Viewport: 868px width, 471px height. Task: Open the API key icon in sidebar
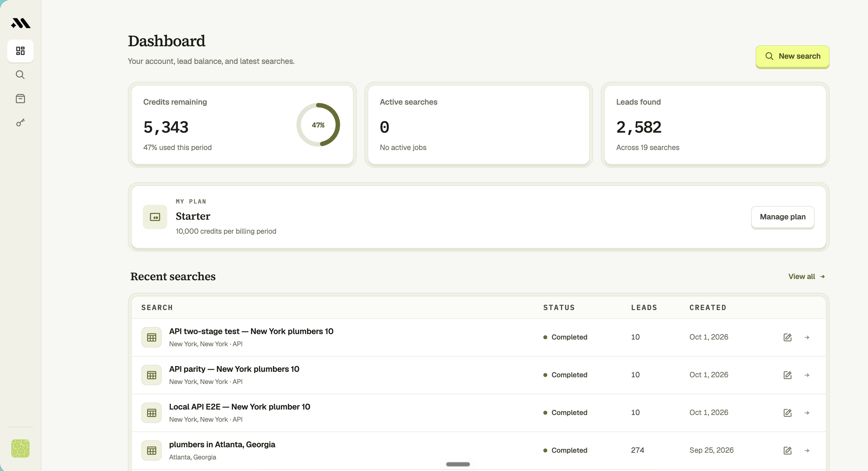pyautogui.click(x=20, y=123)
